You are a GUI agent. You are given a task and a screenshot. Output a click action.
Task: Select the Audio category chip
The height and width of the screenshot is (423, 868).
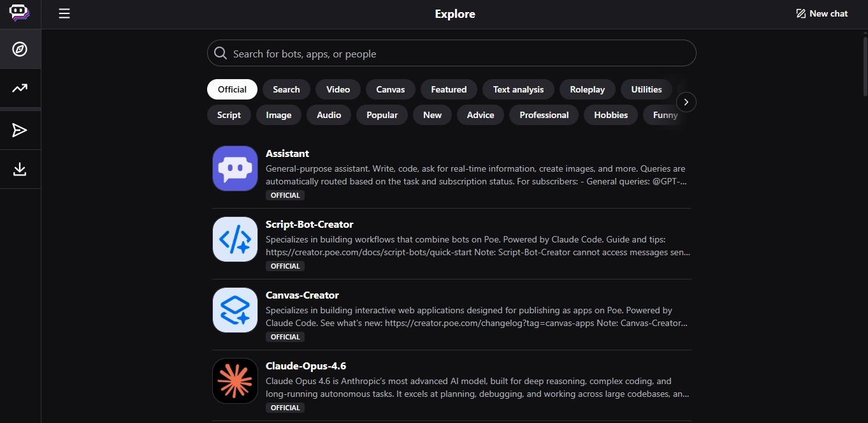point(329,115)
